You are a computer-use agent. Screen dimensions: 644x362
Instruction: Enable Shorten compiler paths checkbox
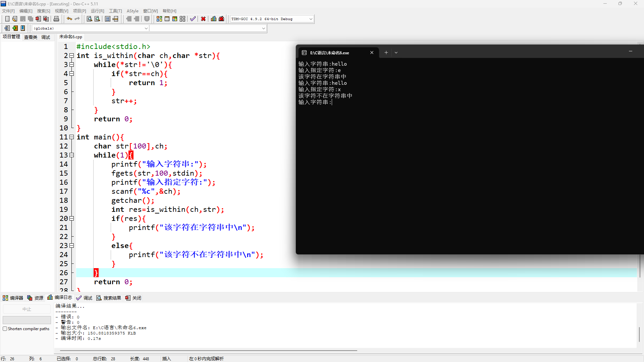point(5,329)
